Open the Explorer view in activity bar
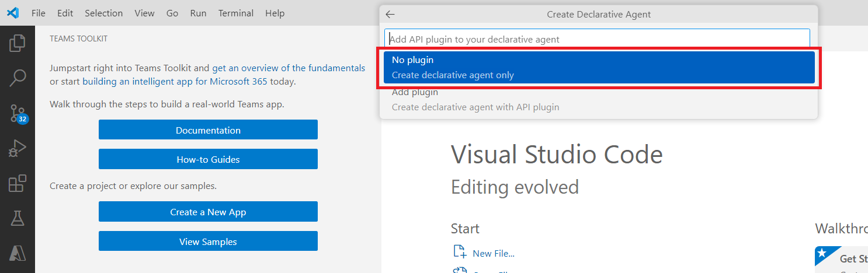Image resolution: width=868 pixels, height=273 pixels. 18,44
